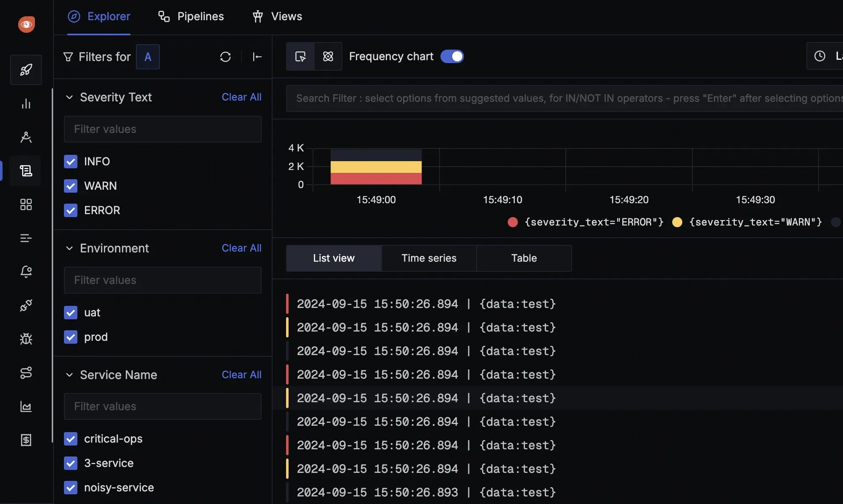The height and width of the screenshot is (504, 843).
Task: Uncheck the WARN severity checkbox
Action: pos(71,186)
